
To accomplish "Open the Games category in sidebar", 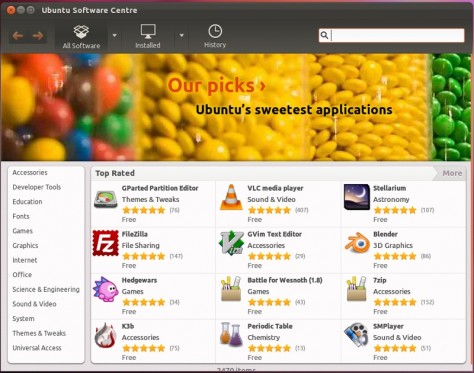I will [23, 231].
